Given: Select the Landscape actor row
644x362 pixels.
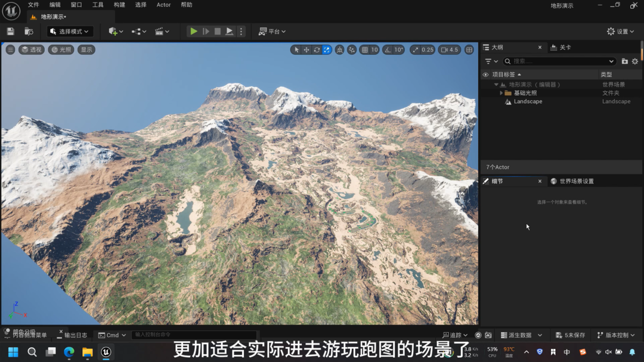Looking at the screenshot, I should click(x=561, y=101).
